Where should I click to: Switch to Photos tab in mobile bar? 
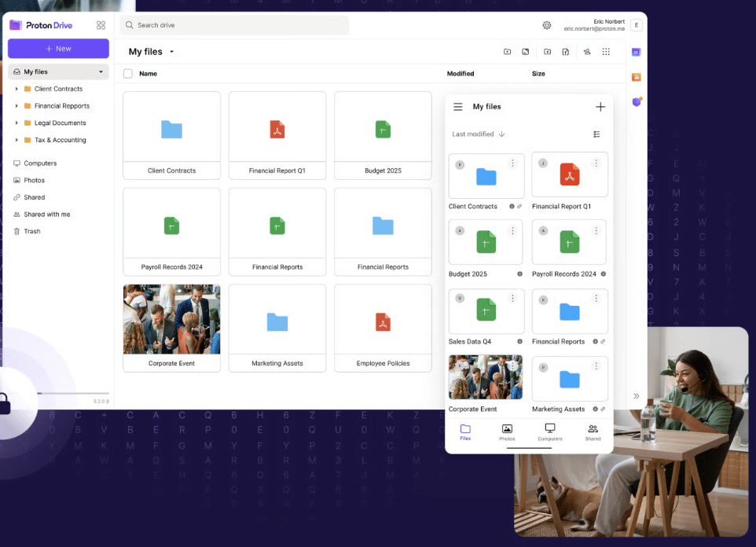(507, 431)
